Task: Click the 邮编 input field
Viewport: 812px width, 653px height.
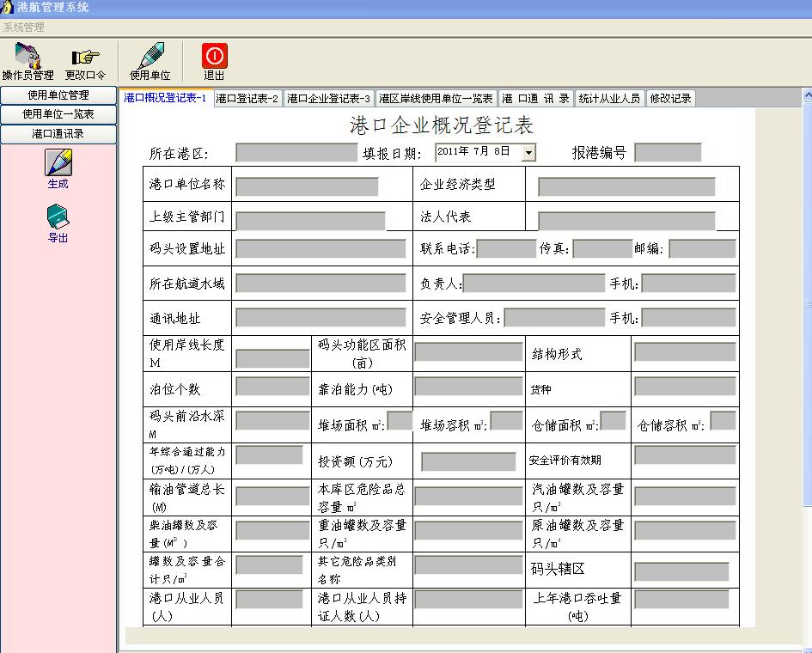Action: pos(703,248)
